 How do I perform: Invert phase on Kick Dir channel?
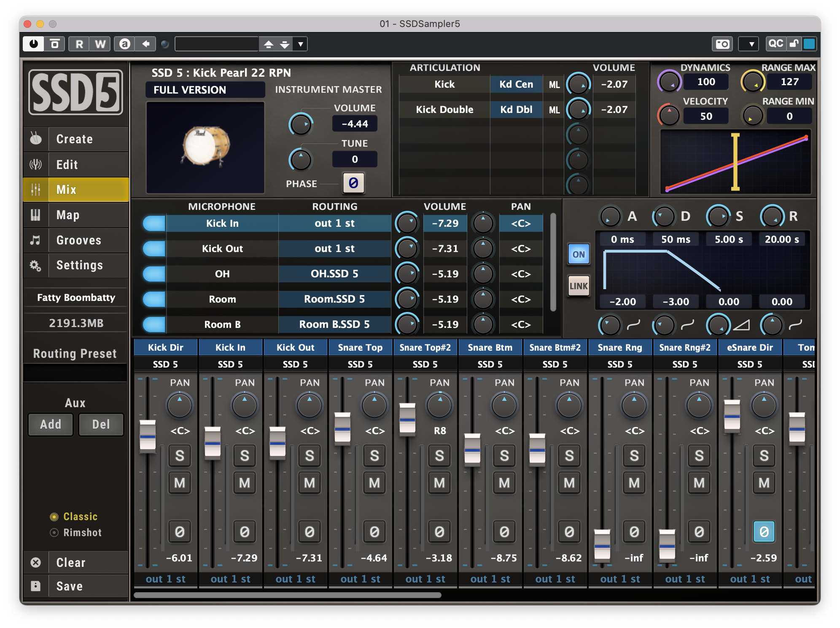[x=180, y=532]
